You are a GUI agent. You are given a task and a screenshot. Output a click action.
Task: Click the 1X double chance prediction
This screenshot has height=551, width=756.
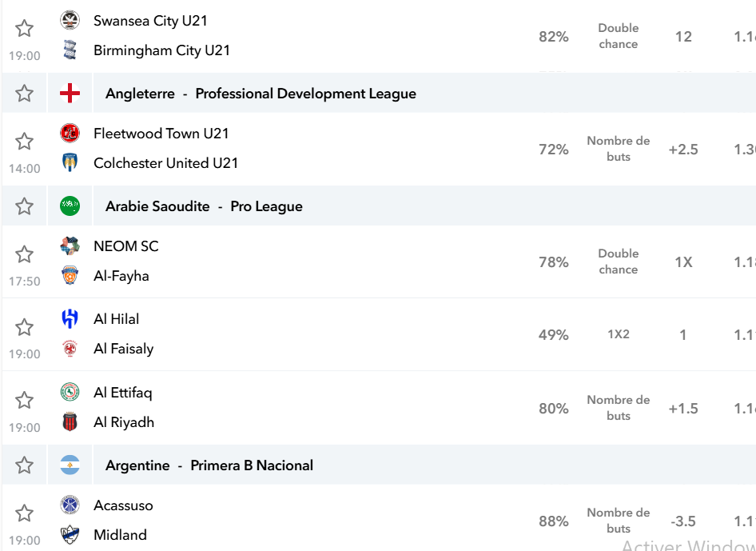tap(683, 262)
